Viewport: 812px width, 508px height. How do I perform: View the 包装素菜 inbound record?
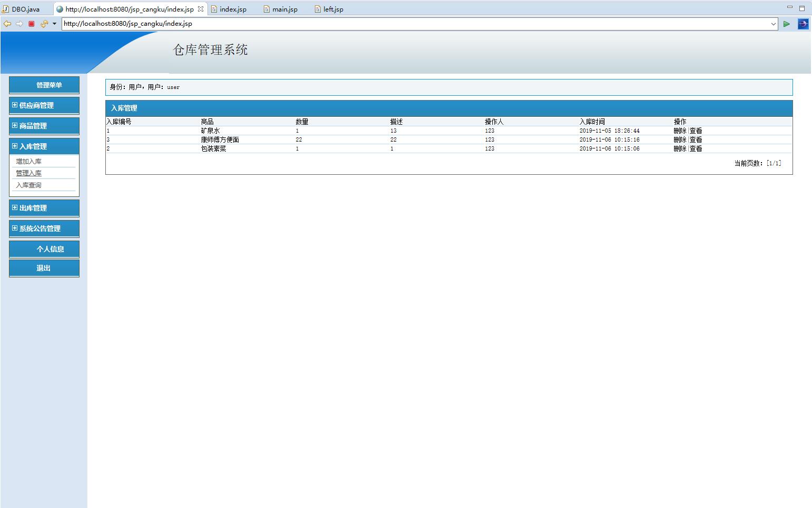(x=696, y=148)
